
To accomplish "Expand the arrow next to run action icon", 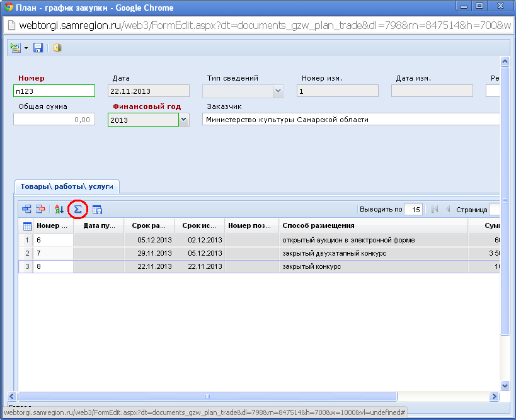I will pyautogui.click(x=26, y=48).
